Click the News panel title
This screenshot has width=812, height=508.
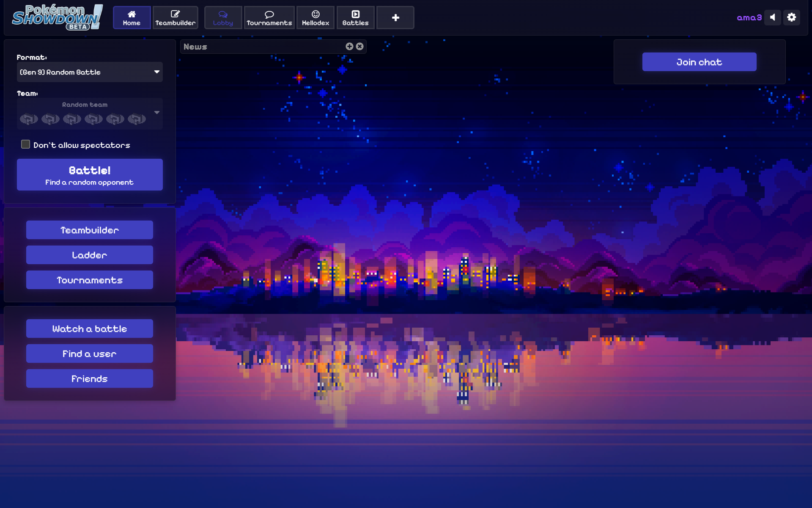[195, 47]
